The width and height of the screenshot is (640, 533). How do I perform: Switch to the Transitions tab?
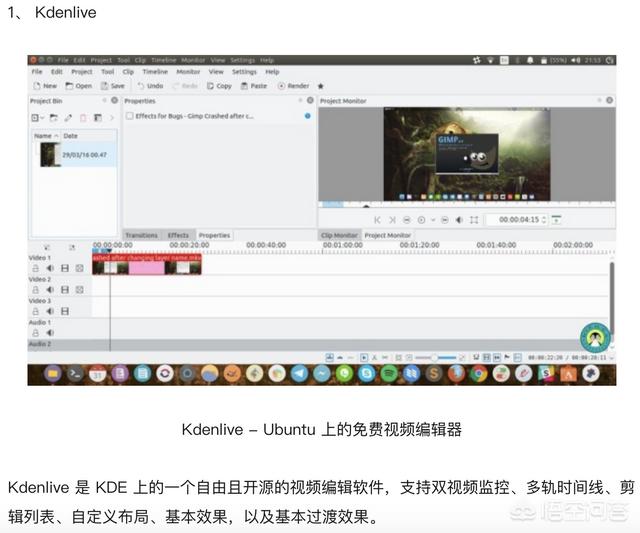pyautogui.click(x=141, y=235)
